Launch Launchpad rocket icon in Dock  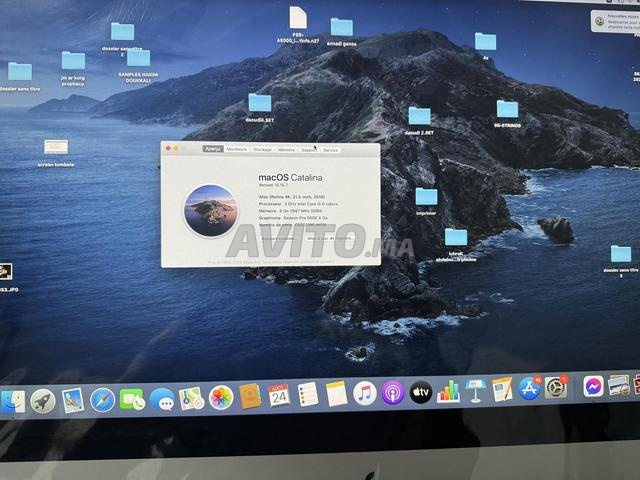click(43, 402)
